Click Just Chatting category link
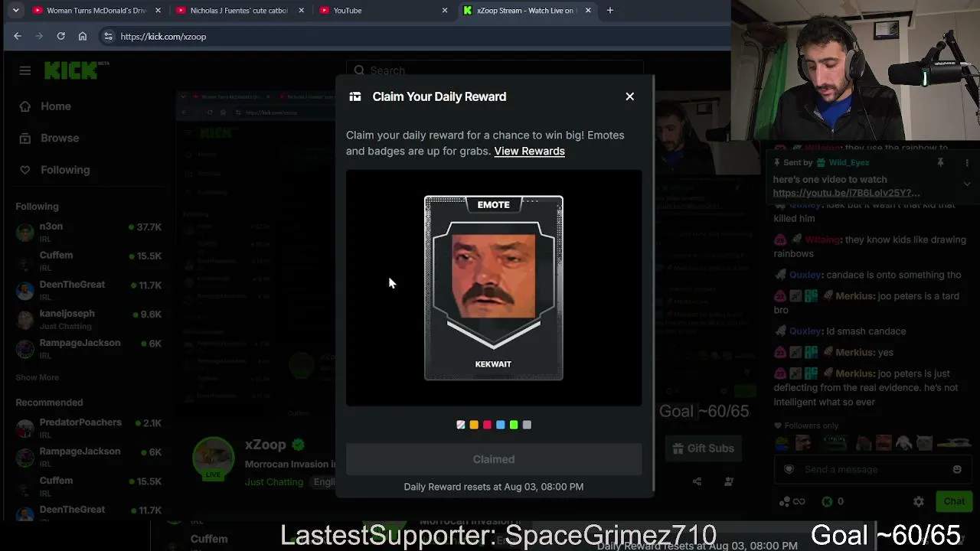Viewport: 980px width, 551px height. point(273,482)
